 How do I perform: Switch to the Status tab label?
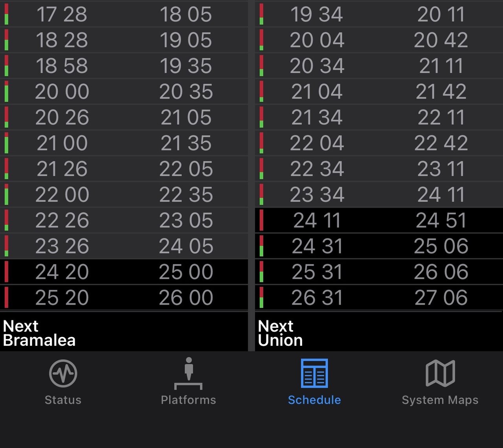(x=63, y=400)
